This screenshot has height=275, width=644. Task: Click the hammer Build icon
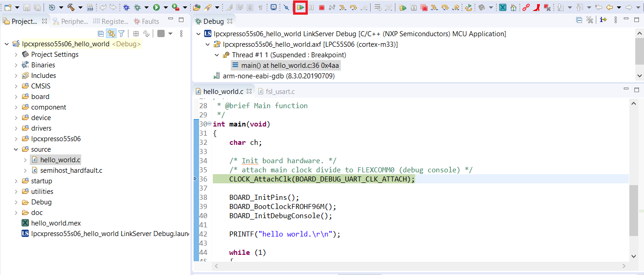[71, 7]
